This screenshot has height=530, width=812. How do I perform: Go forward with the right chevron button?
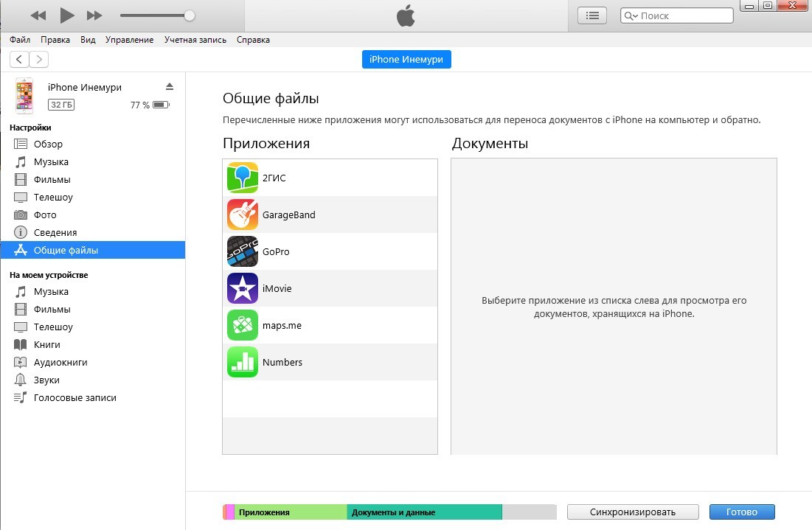point(39,60)
